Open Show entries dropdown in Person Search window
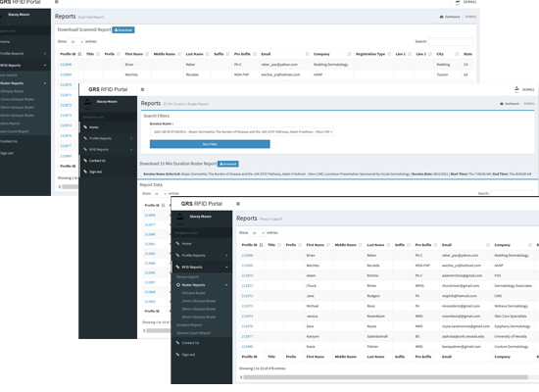Viewport: 539px width, 392px height. 257,233
